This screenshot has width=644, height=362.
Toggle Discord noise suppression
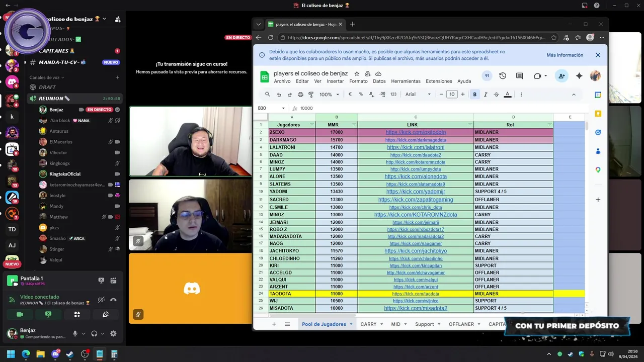tap(101, 300)
